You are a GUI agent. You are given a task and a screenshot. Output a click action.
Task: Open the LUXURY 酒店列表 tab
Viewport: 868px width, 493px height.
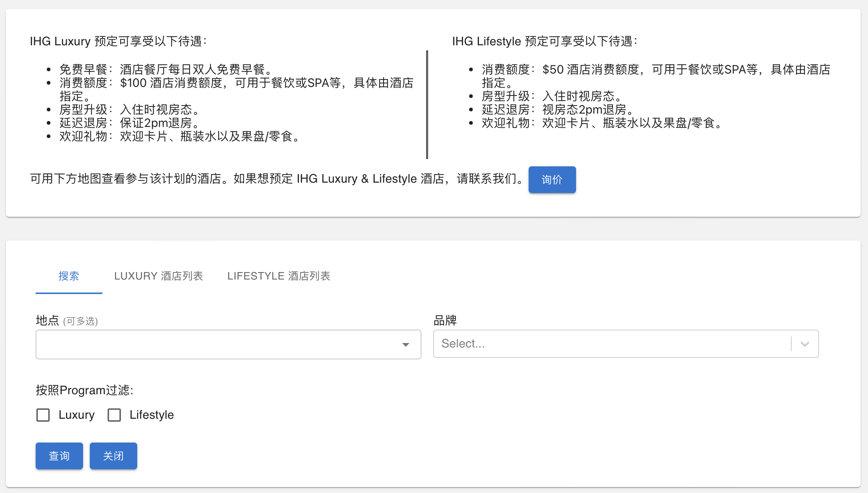click(158, 276)
